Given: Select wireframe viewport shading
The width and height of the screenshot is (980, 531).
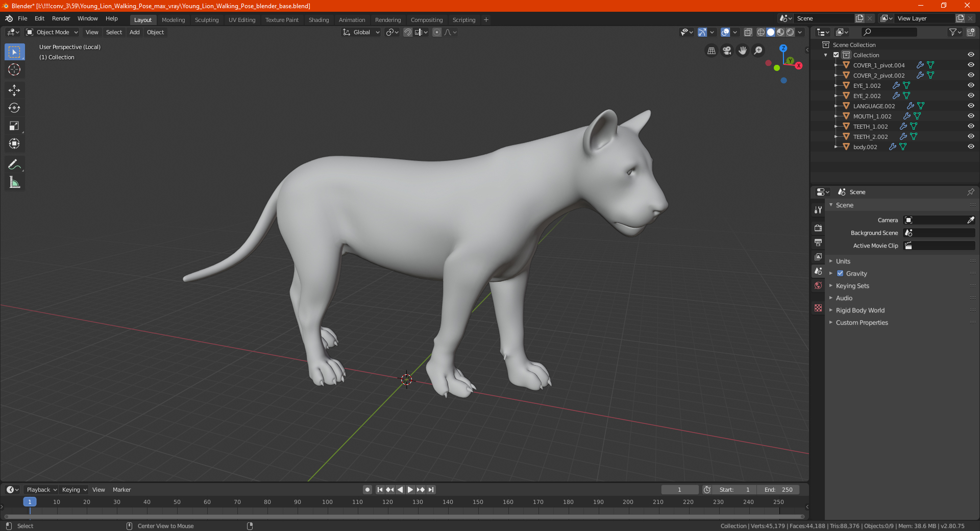Looking at the screenshot, I should pos(761,32).
